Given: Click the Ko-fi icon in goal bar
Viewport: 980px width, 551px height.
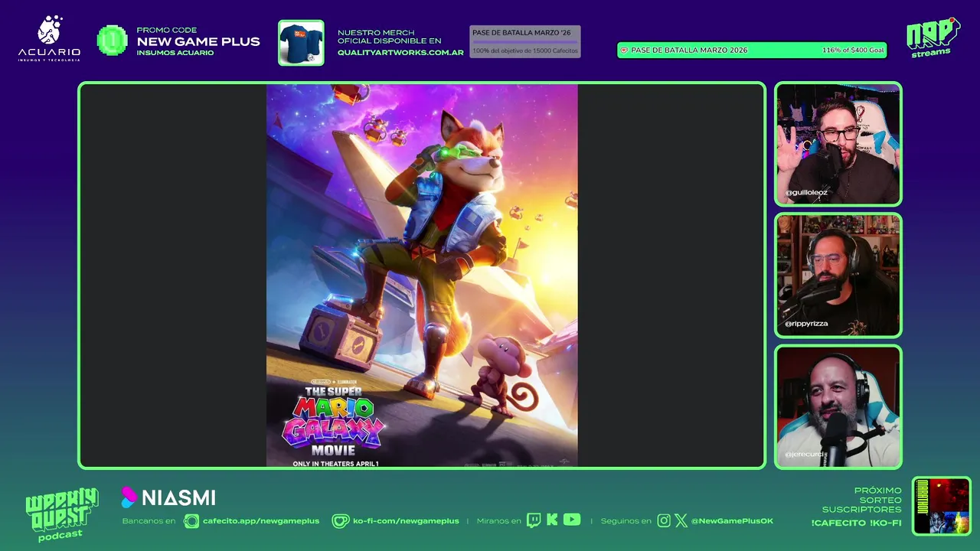Looking at the screenshot, I should click(x=625, y=51).
